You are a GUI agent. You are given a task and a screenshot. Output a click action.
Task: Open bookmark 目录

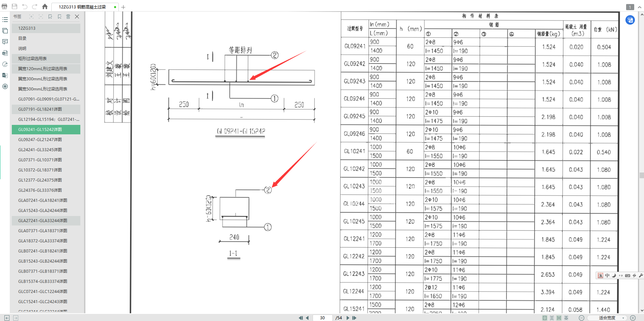pyautogui.click(x=46, y=38)
